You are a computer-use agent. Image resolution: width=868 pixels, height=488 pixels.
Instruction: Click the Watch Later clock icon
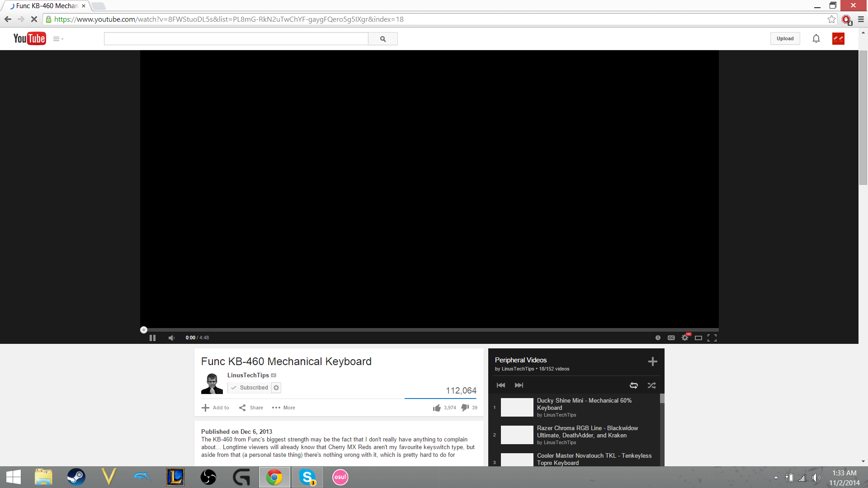click(x=658, y=338)
